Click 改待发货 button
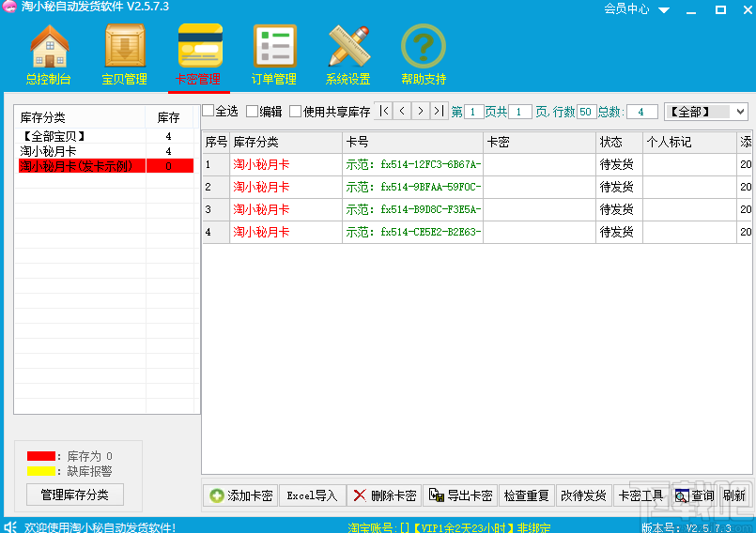This screenshot has width=756, height=533. [x=583, y=495]
